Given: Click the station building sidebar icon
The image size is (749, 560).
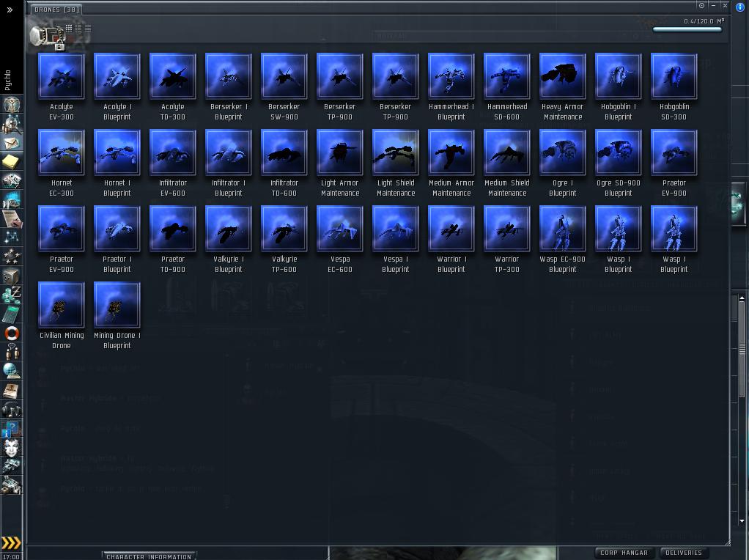Looking at the screenshot, I should pos(12,485).
